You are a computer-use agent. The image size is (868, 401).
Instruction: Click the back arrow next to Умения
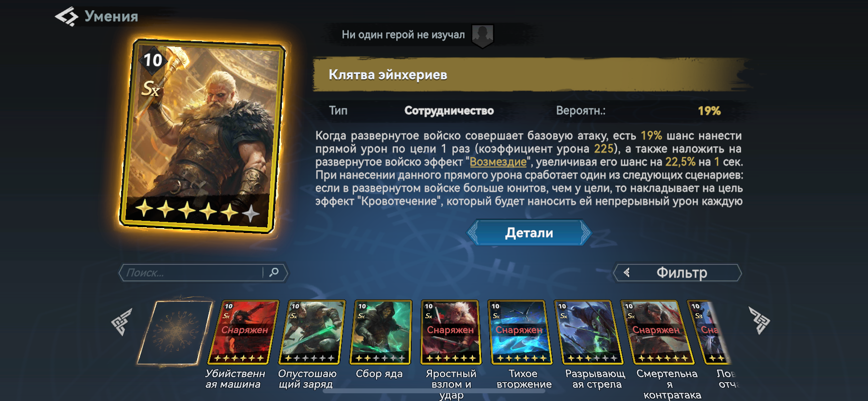67,16
